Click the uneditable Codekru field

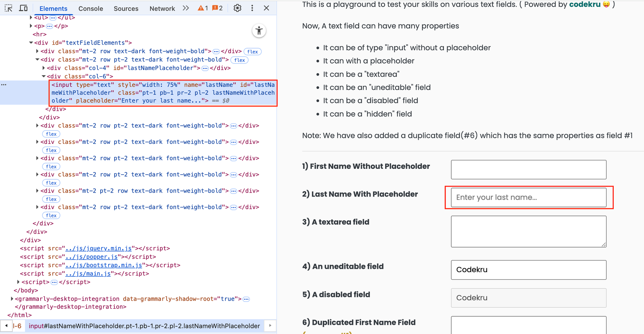[528, 270]
